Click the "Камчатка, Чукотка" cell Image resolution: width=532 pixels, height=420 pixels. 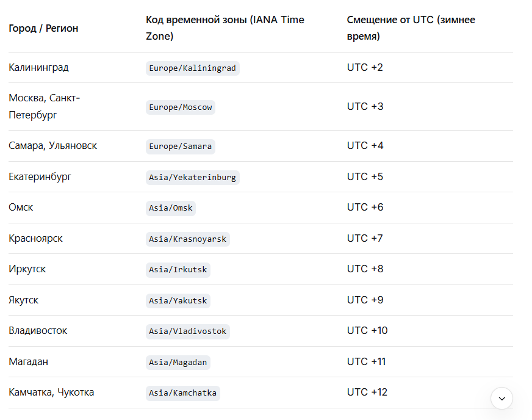coord(51,393)
